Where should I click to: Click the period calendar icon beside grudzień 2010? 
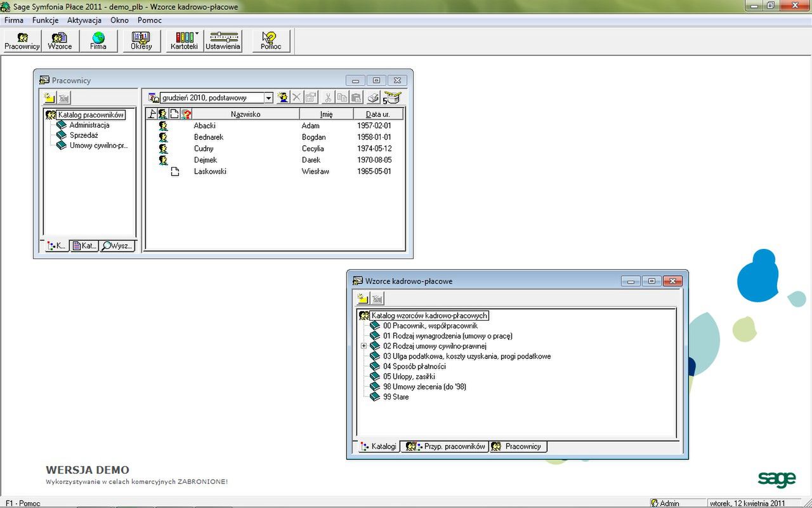point(154,98)
